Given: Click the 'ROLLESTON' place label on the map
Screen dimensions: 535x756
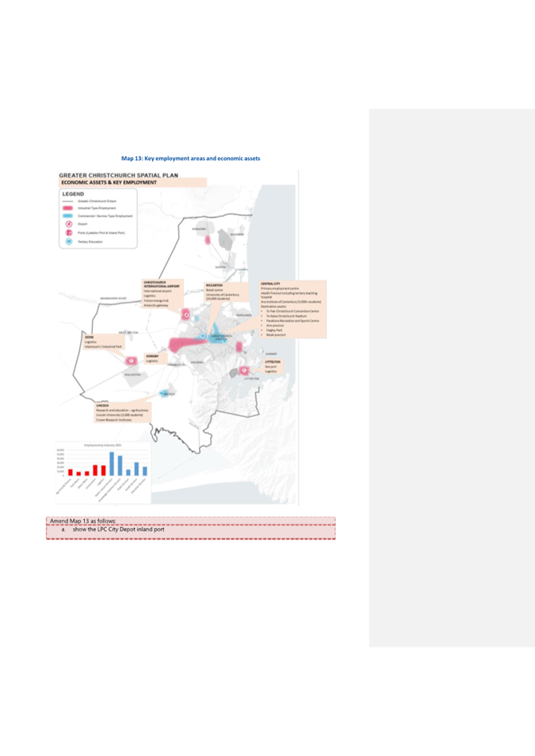Looking at the screenshot, I should click(x=132, y=374).
